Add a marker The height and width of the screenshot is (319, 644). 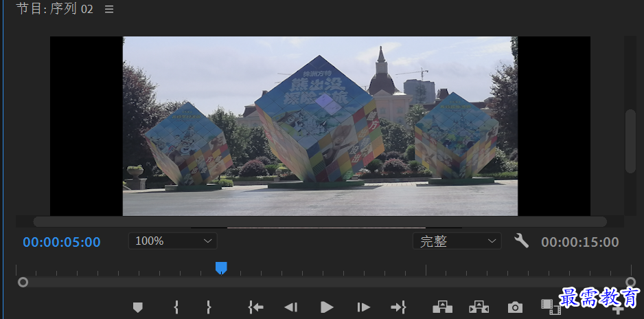[137, 307]
